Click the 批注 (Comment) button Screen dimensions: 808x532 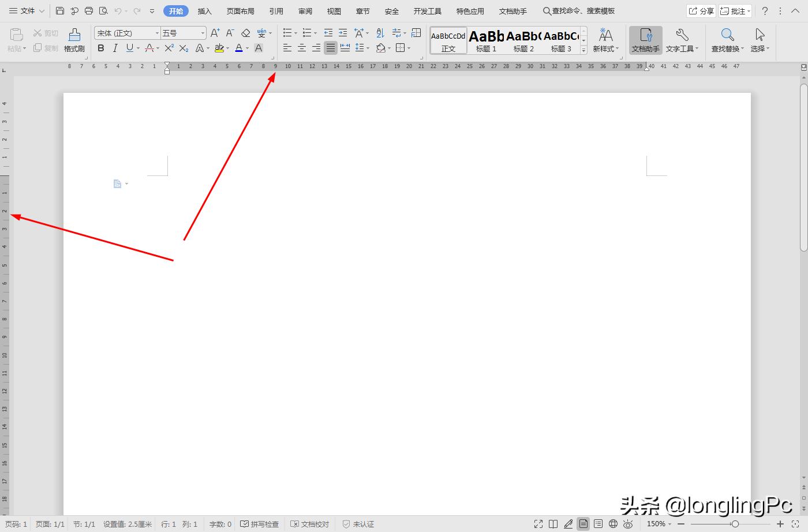coord(735,11)
